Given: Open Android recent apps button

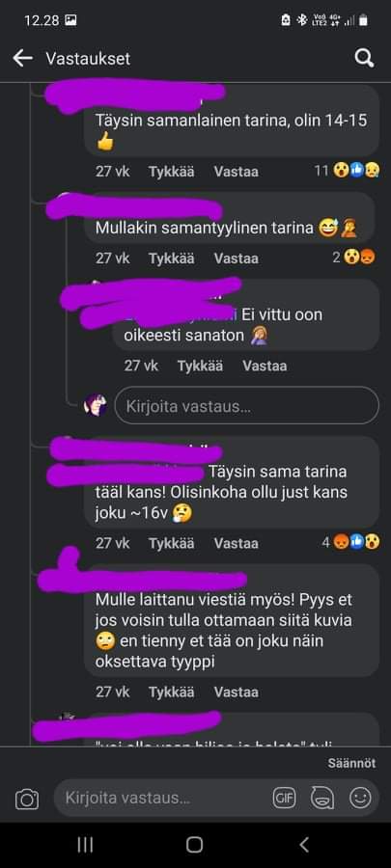Looking at the screenshot, I should [85, 844].
